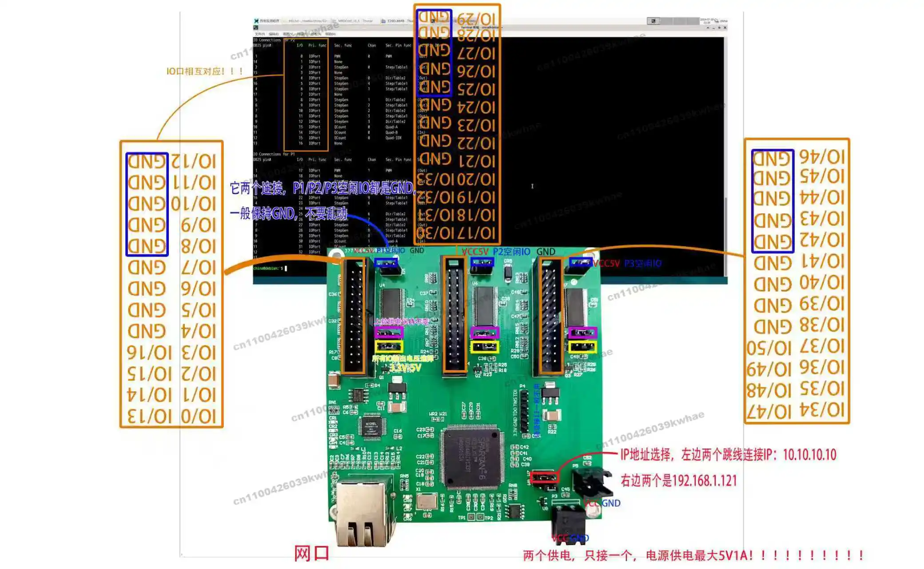Select the second workspace in the switcher
The width and height of the screenshot is (924, 569).
[x=666, y=21]
